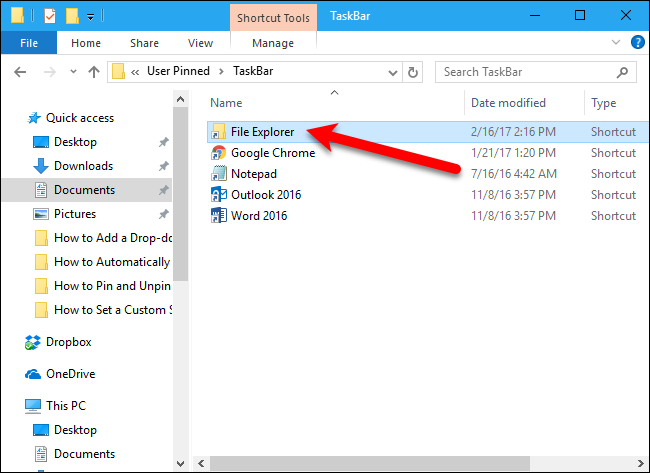Click the pin icon next to Downloads
The height and width of the screenshot is (473, 650).
[163, 166]
